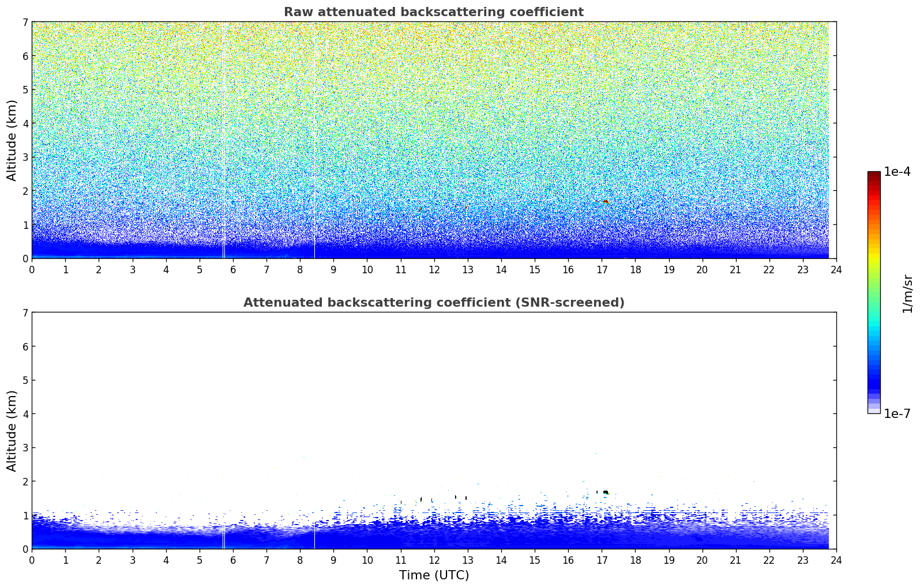This screenshot has width=920, height=588.
Task: Click the colorbar '1e-7' minimum label
Action: pyautogui.click(x=897, y=414)
